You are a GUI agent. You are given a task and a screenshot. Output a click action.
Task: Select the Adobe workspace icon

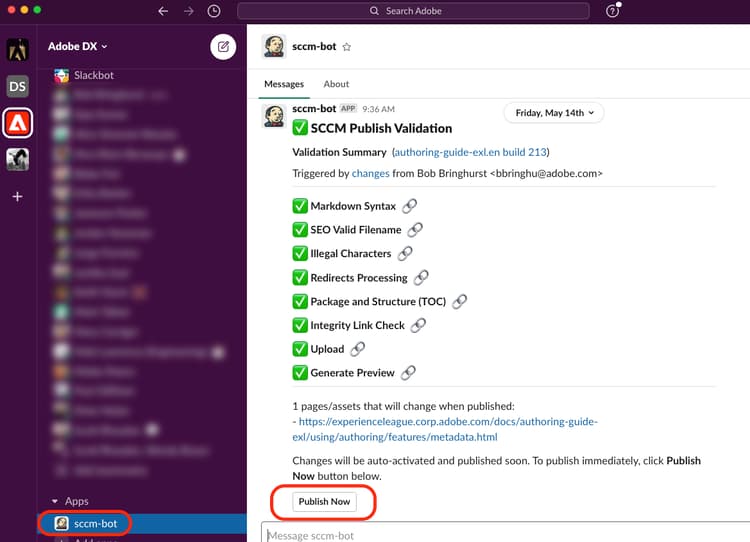coord(18,123)
